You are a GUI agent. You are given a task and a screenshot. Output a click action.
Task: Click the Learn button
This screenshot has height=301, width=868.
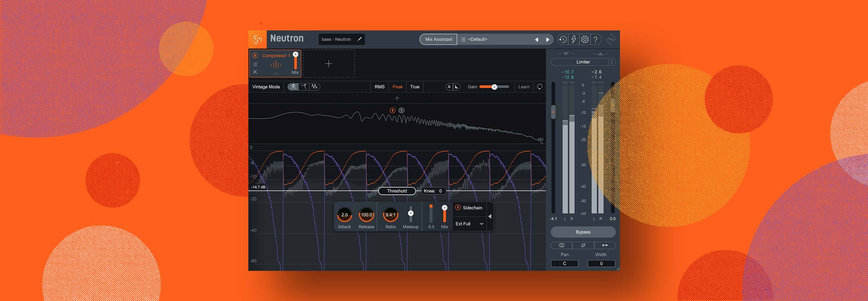524,87
